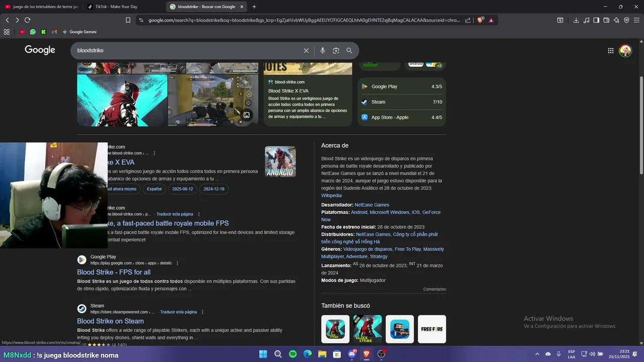Open the Google Gemini bookmark
Viewport: 644px width, 362px height.
point(79,32)
